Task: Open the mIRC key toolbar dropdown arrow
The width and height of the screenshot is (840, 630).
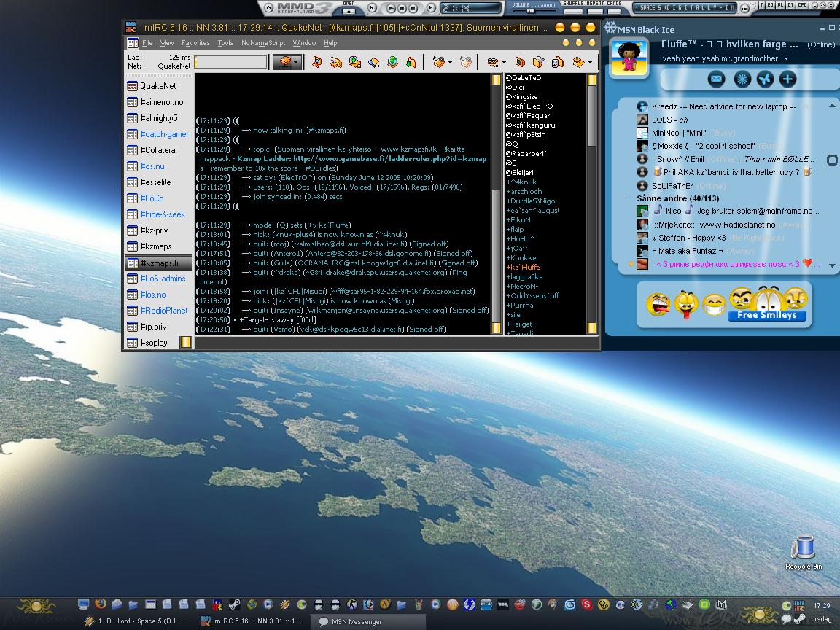Action: pos(504,63)
